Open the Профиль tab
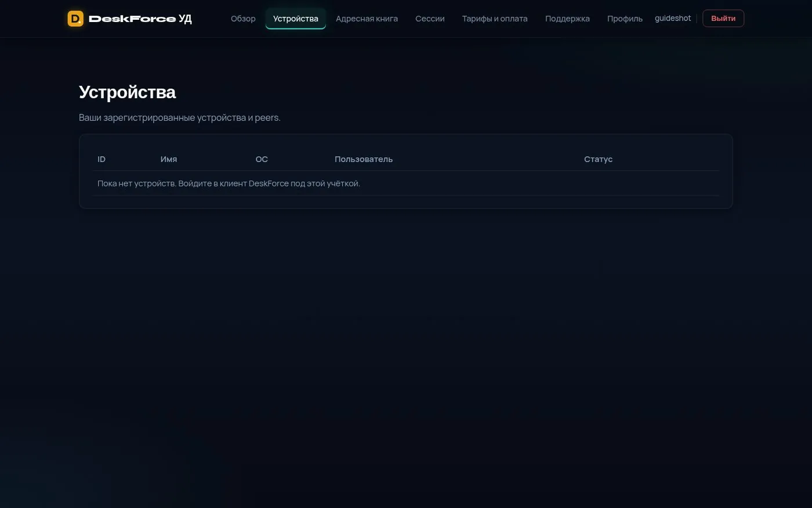This screenshot has width=812, height=508. 625,19
